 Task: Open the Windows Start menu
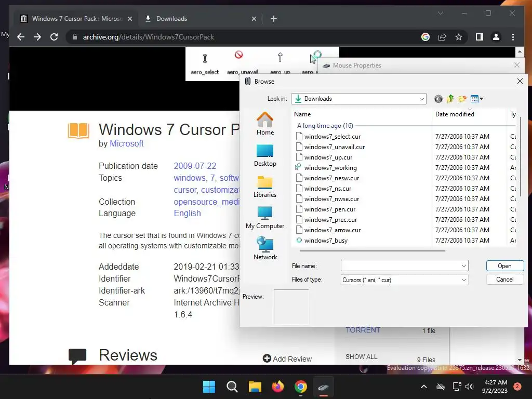tap(209, 387)
